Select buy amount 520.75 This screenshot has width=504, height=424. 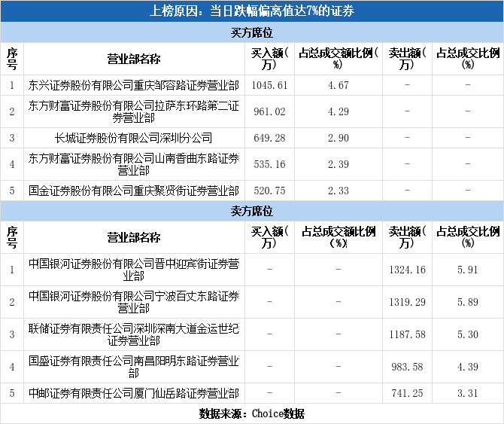pos(269,191)
